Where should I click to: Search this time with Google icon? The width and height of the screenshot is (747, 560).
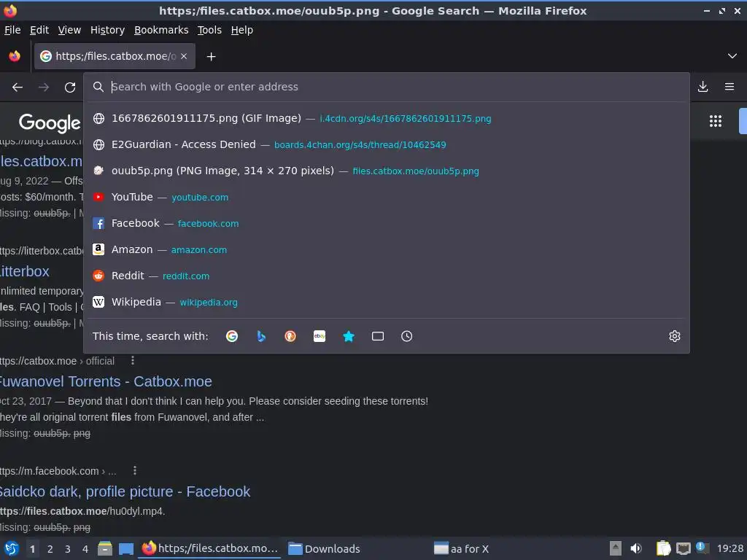click(x=232, y=336)
